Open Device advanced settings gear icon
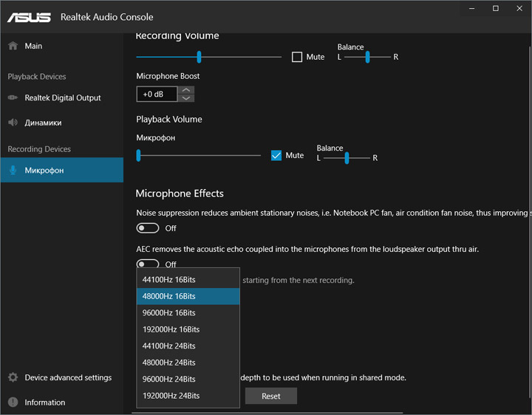532x415 pixels. coord(13,377)
